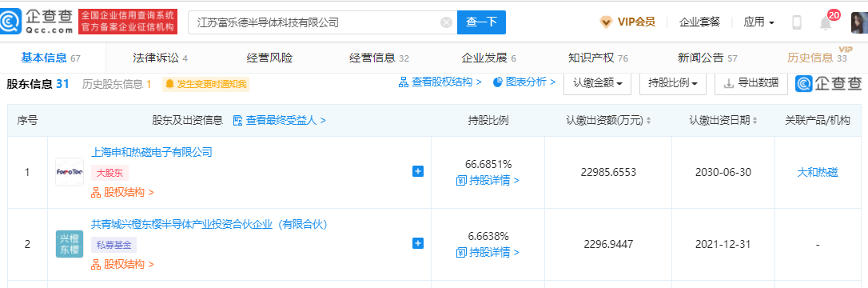Click the FerroTec company logo thumbnail
Viewport: 868px width, 288px height.
tap(70, 172)
